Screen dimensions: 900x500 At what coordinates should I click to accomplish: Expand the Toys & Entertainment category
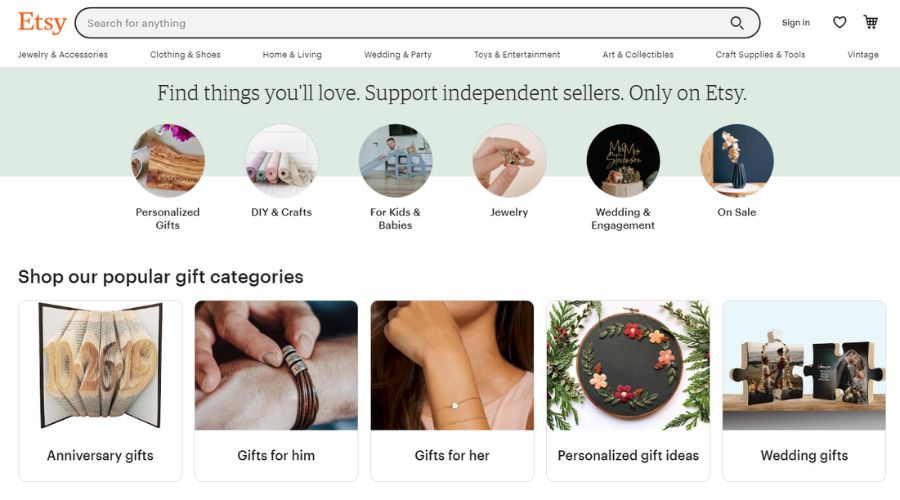[x=517, y=55]
